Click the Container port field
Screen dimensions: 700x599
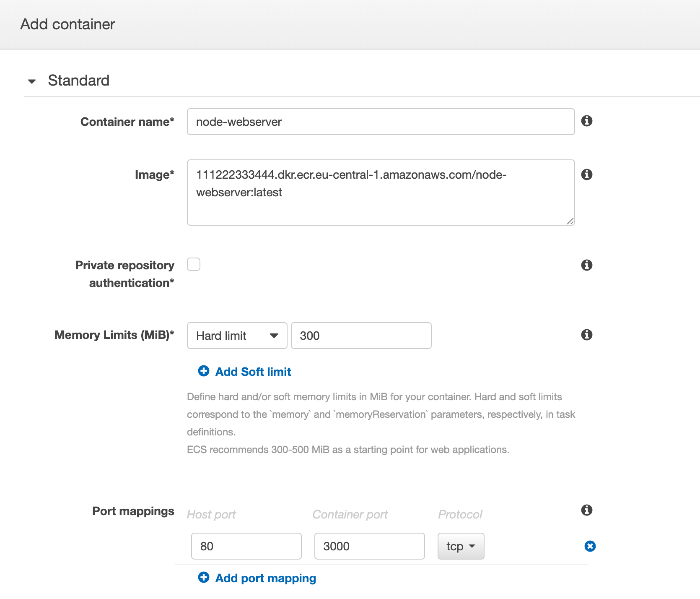(x=369, y=546)
